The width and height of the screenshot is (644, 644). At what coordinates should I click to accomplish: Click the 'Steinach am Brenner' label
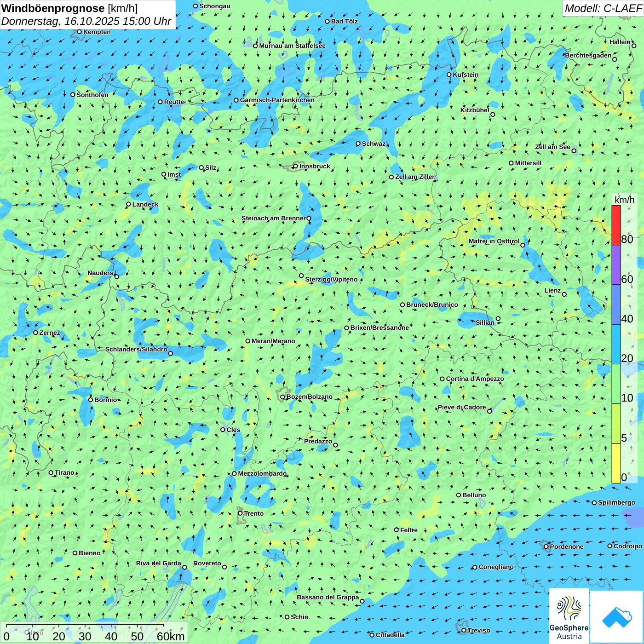[x=273, y=218]
